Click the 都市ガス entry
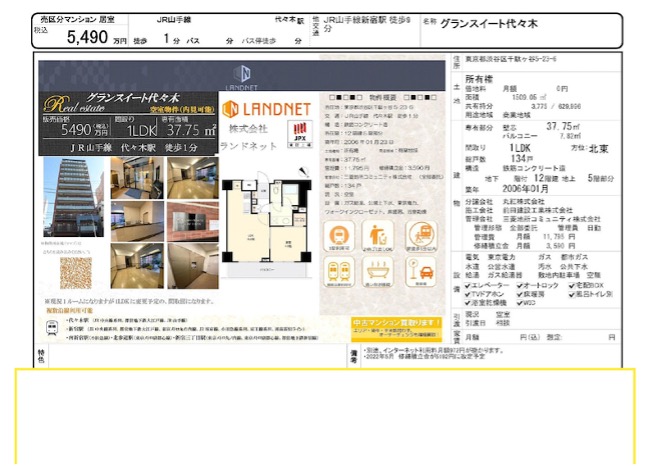Viewport: 659px width, 466px height. point(575,257)
